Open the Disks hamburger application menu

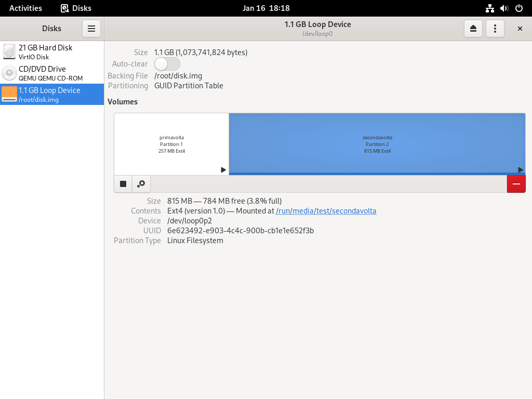(x=91, y=29)
